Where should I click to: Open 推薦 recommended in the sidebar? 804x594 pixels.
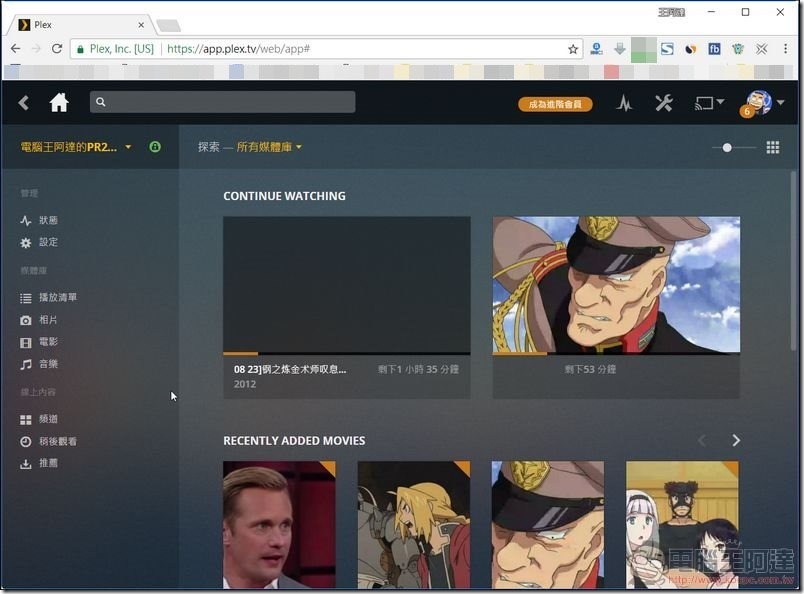coord(39,463)
